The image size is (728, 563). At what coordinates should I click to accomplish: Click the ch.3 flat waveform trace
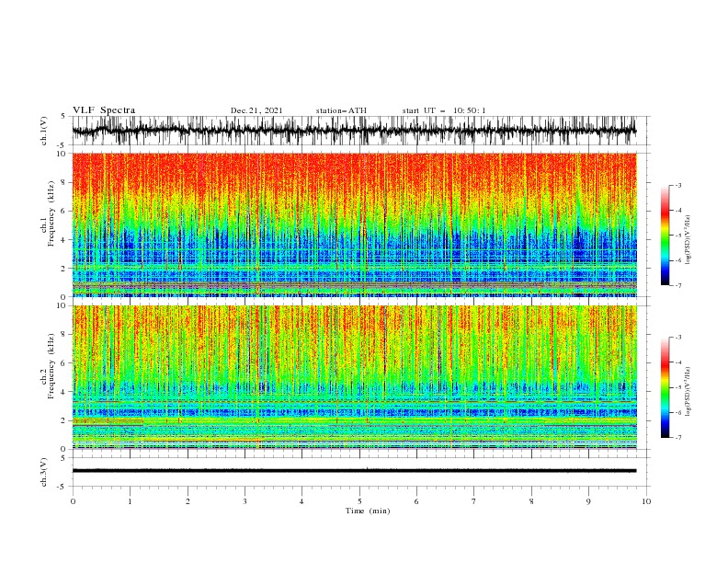coord(354,471)
